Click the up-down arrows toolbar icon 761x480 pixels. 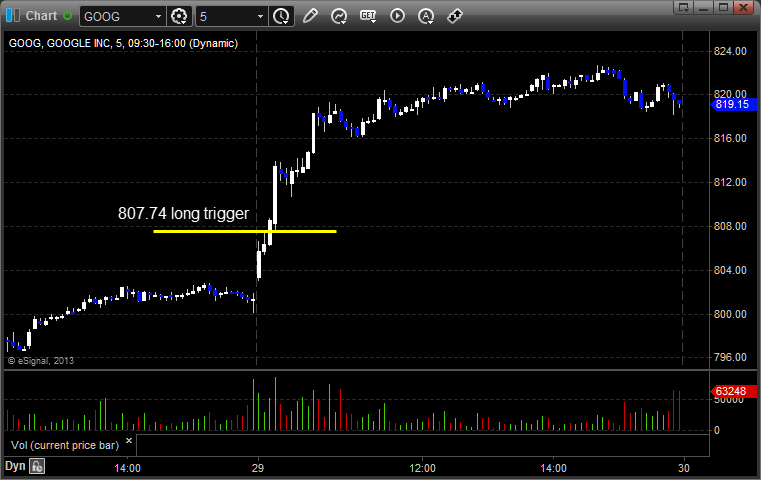(454, 16)
